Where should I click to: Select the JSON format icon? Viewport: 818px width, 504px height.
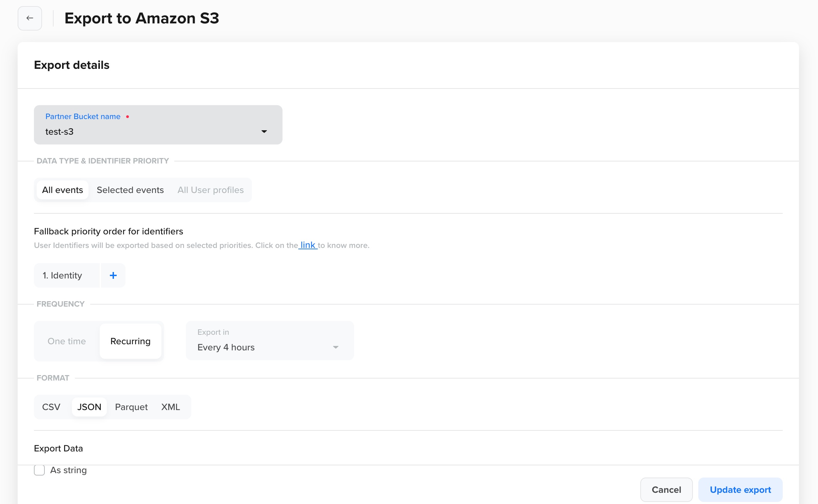pos(89,407)
